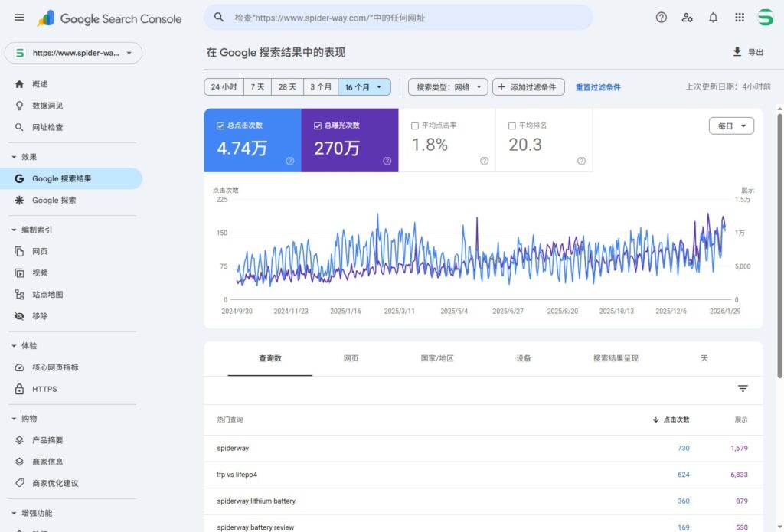Open the hamburger main menu

(19, 18)
